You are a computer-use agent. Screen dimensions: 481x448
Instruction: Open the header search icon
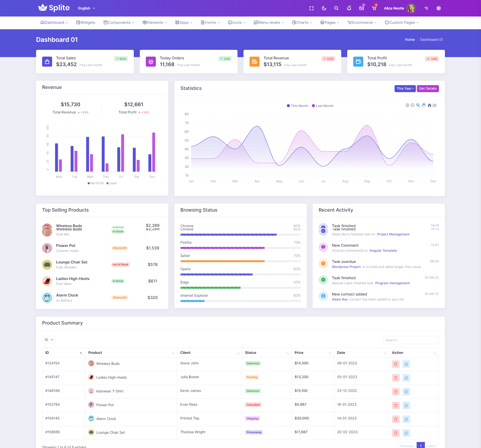pyautogui.click(x=336, y=8)
